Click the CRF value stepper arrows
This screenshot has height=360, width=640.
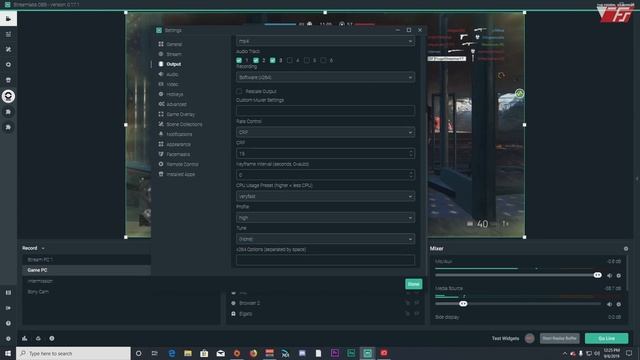click(411, 153)
